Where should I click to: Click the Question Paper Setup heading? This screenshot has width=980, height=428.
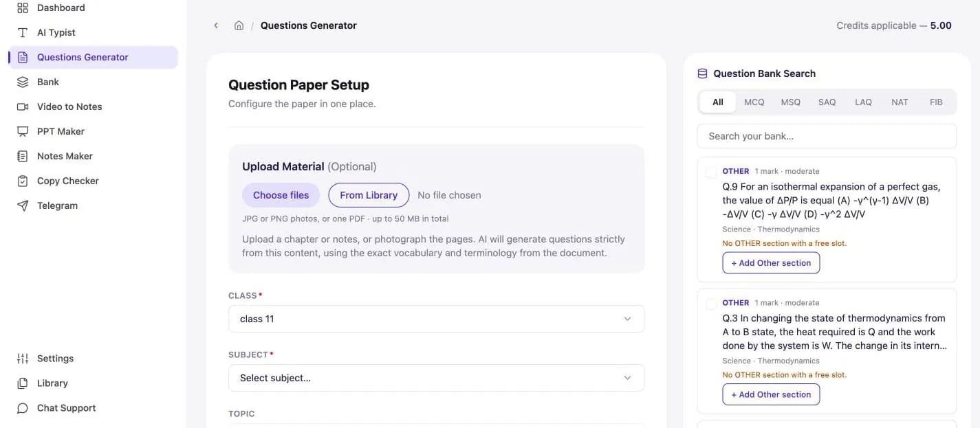coord(298,85)
